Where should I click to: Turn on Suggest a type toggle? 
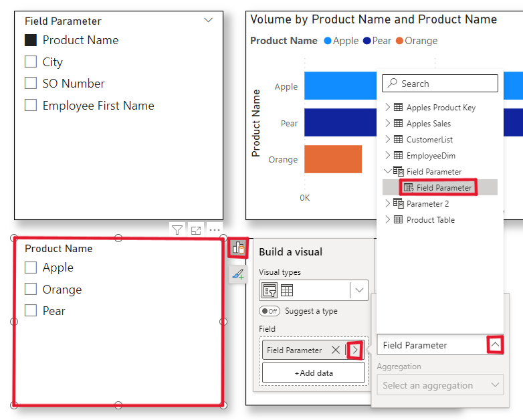(270, 311)
